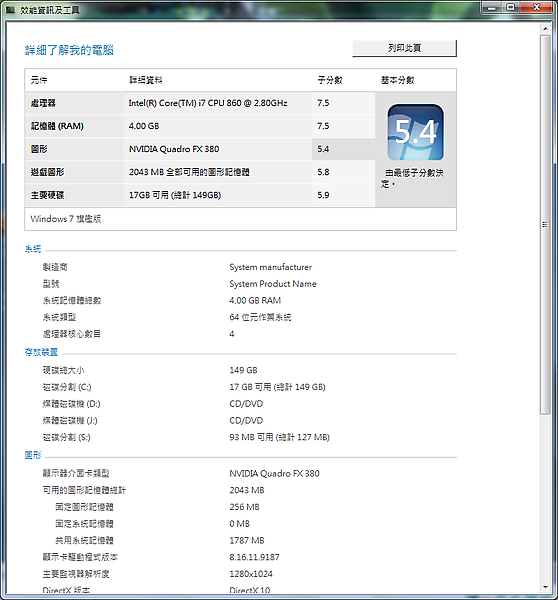Select the 處理器 row label

[x=43, y=103]
